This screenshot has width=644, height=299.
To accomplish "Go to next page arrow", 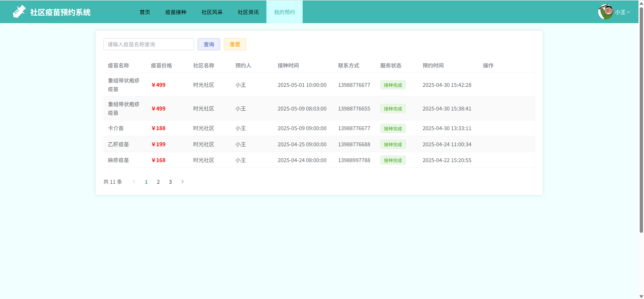I will click(x=182, y=181).
